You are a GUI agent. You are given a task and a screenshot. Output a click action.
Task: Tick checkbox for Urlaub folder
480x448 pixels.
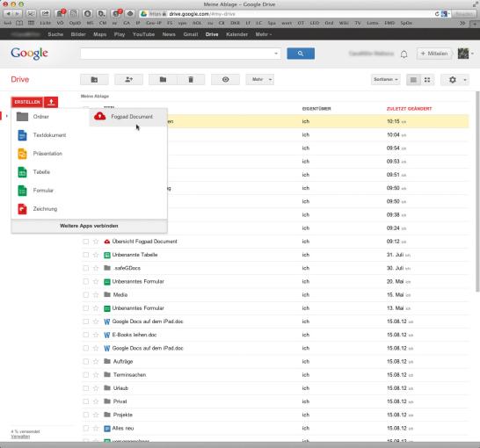86,388
